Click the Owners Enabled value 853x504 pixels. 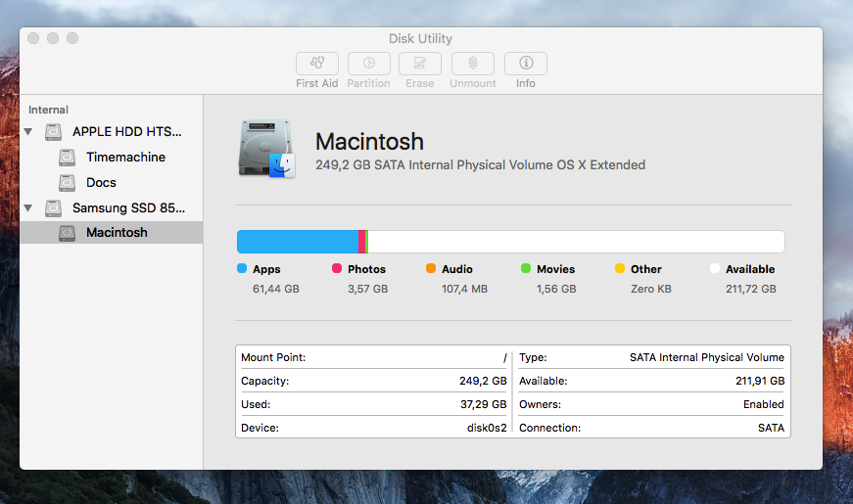(764, 404)
